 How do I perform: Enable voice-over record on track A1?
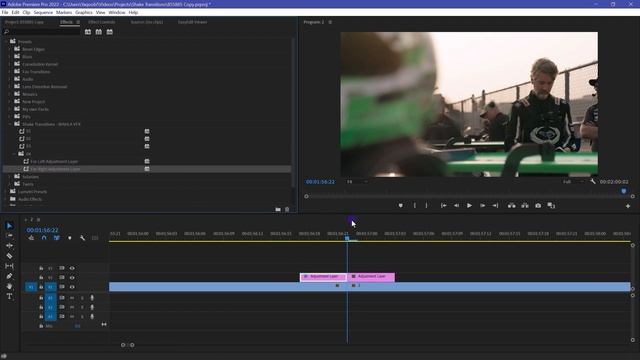92,298
